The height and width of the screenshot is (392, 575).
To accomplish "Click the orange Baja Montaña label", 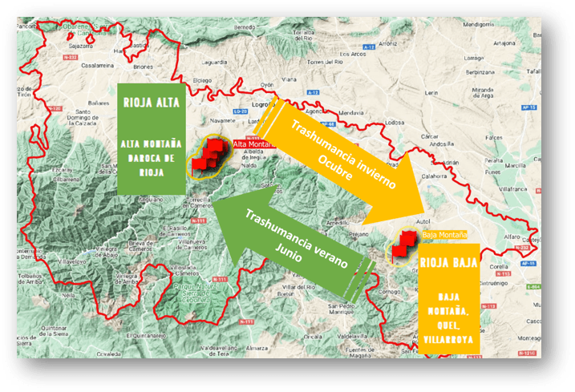I will tap(444, 235).
